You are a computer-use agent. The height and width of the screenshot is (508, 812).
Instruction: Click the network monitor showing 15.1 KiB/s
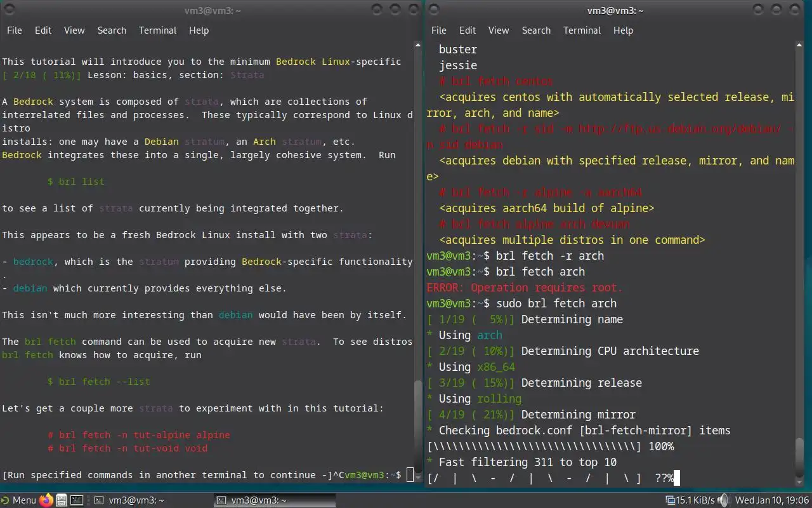tap(690, 500)
